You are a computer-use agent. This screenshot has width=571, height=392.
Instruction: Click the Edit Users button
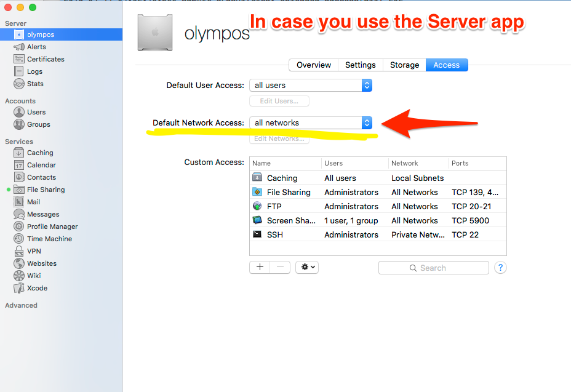coord(279,101)
